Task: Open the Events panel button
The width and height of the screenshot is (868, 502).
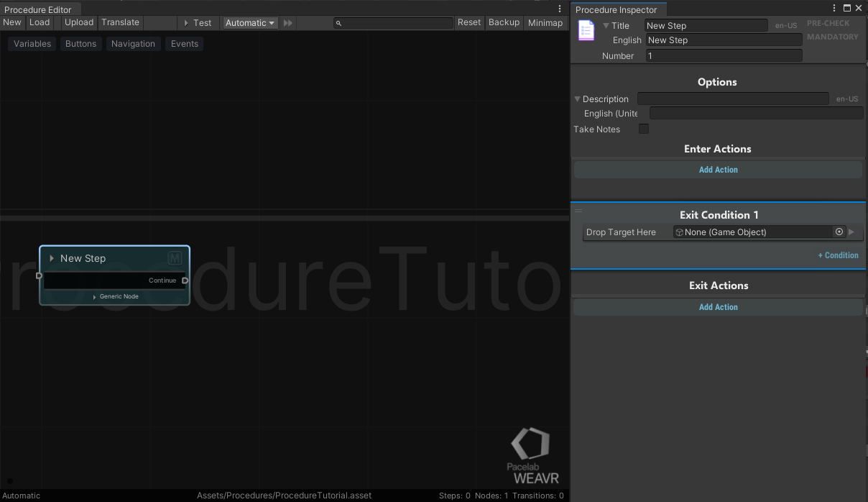Action: (x=185, y=44)
